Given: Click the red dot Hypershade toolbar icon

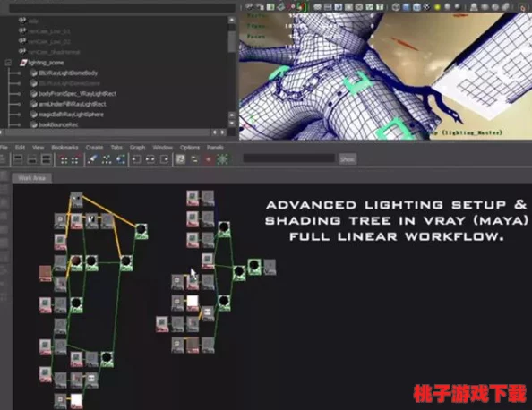Looking at the screenshot, I should pyautogui.click(x=209, y=159).
